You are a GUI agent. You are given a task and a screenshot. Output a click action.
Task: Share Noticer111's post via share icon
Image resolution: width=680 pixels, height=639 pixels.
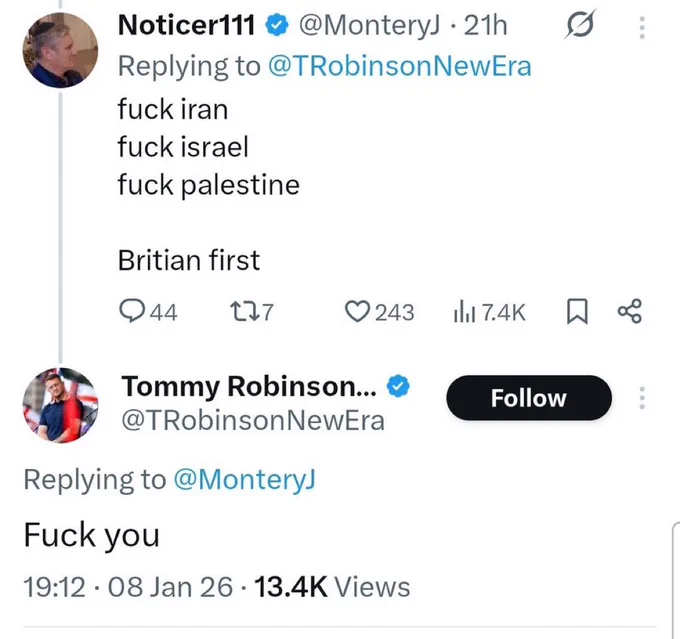click(x=629, y=311)
